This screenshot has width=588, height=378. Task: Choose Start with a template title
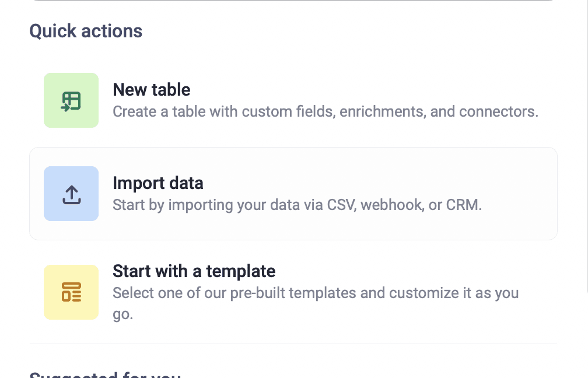click(194, 271)
